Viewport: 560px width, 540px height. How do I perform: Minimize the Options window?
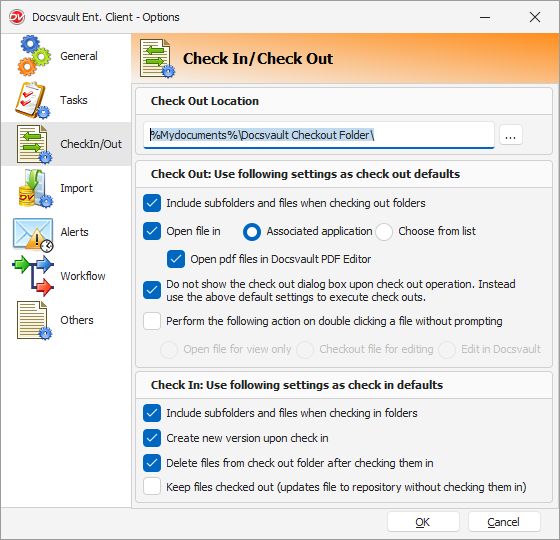485,17
